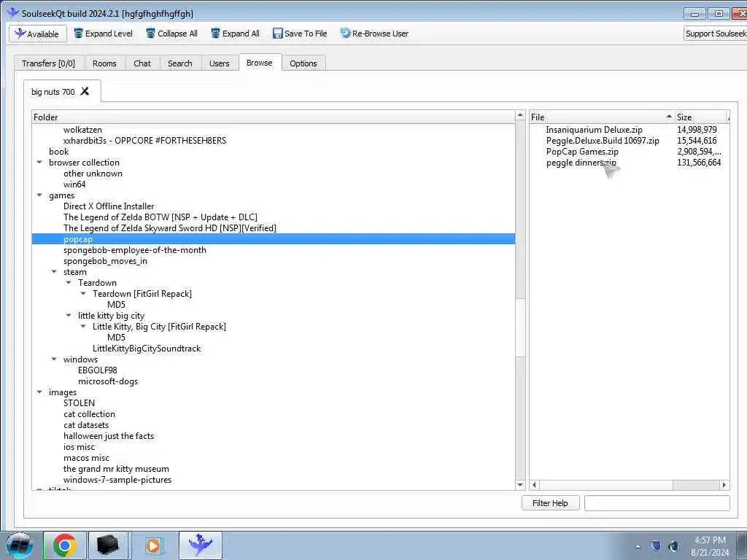
Task: Click the Available status button
Action: (38, 34)
